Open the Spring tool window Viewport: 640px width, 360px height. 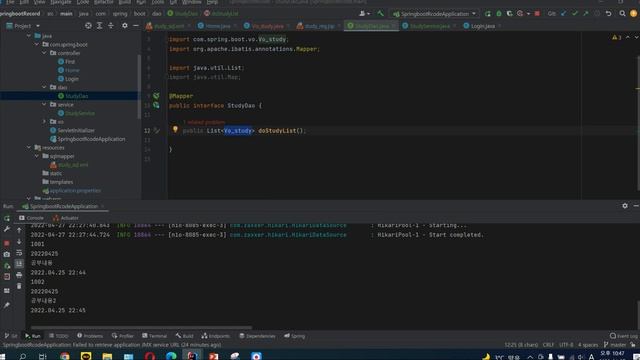coord(295,336)
